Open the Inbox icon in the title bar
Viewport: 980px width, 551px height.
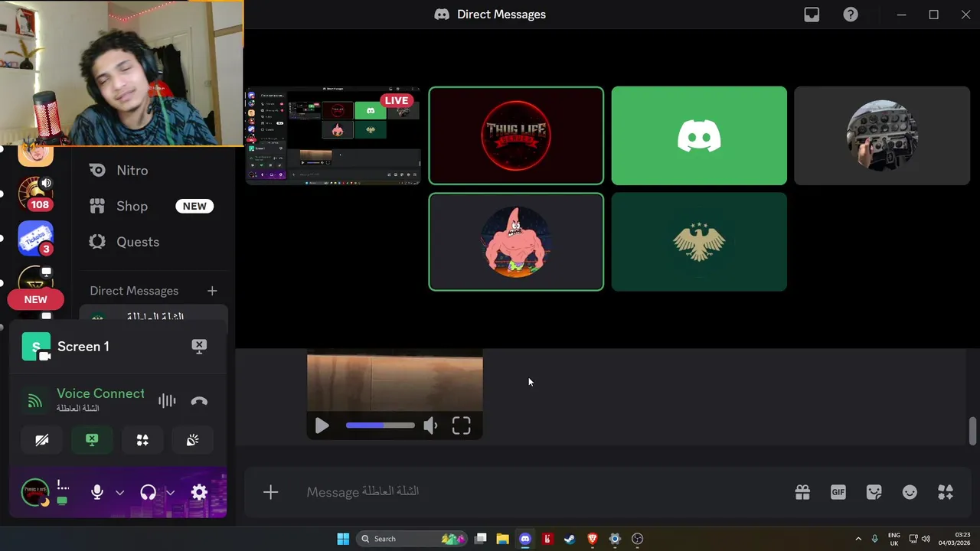(812, 15)
